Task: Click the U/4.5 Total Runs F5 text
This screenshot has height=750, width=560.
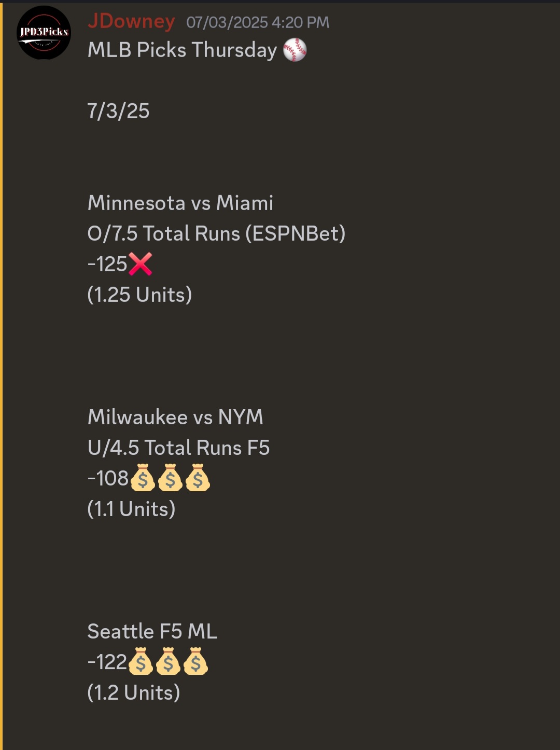Action: tap(179, 448)
